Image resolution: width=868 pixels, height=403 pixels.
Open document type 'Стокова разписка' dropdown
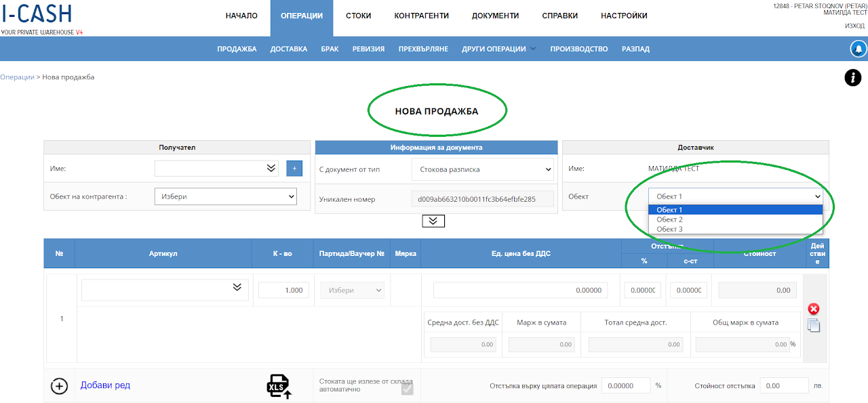tap(483, 169)
